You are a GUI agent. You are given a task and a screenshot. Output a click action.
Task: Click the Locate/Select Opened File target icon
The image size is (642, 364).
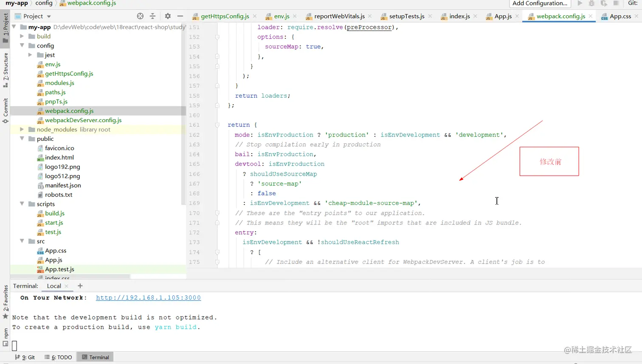140,16
